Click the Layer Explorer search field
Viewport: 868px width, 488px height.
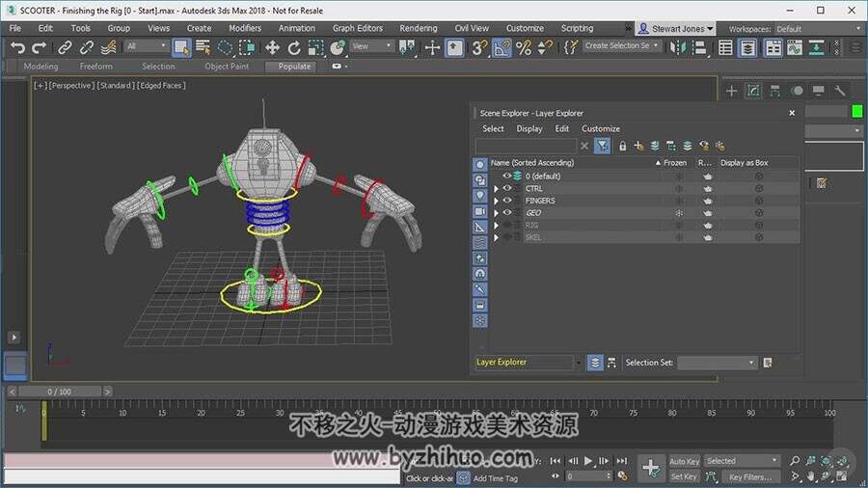point(526,146)
